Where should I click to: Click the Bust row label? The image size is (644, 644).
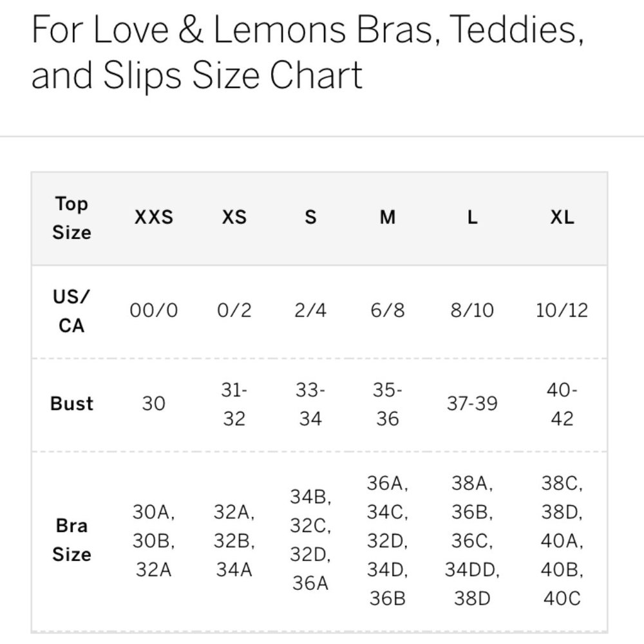[x=71, y=404]
